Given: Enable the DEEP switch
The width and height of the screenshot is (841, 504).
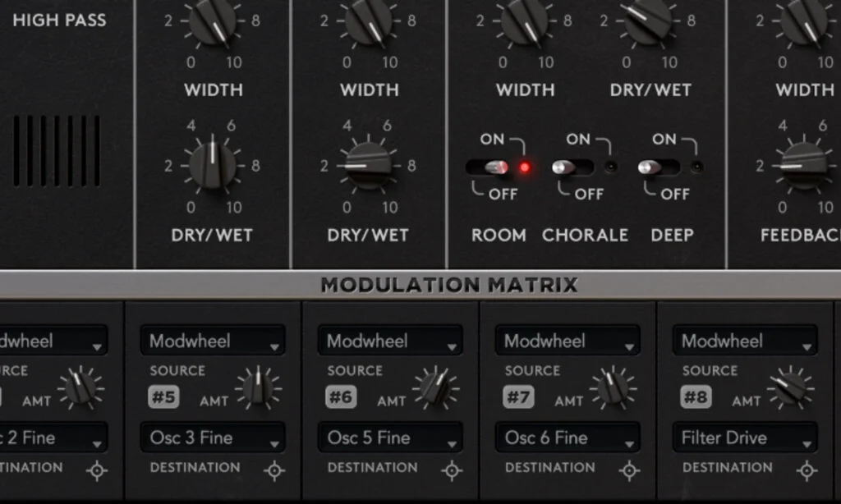Looking at the screenshot, I should (x=659, y=167).
